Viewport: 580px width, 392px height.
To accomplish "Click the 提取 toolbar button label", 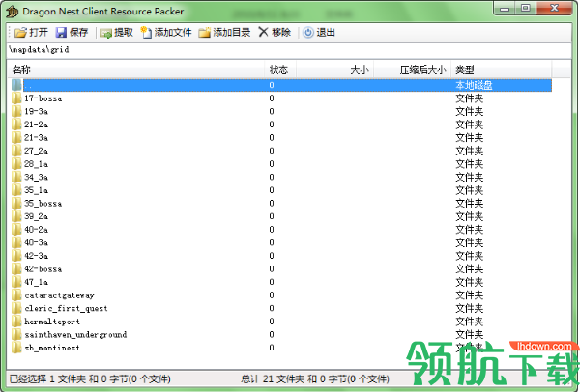I will (x=124, y=33).
